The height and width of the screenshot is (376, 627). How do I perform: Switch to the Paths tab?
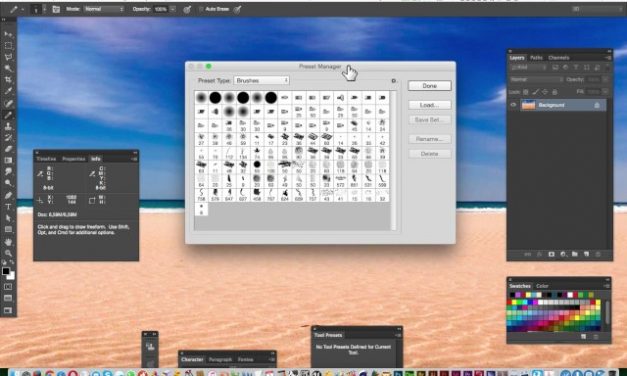click(536, 58)
